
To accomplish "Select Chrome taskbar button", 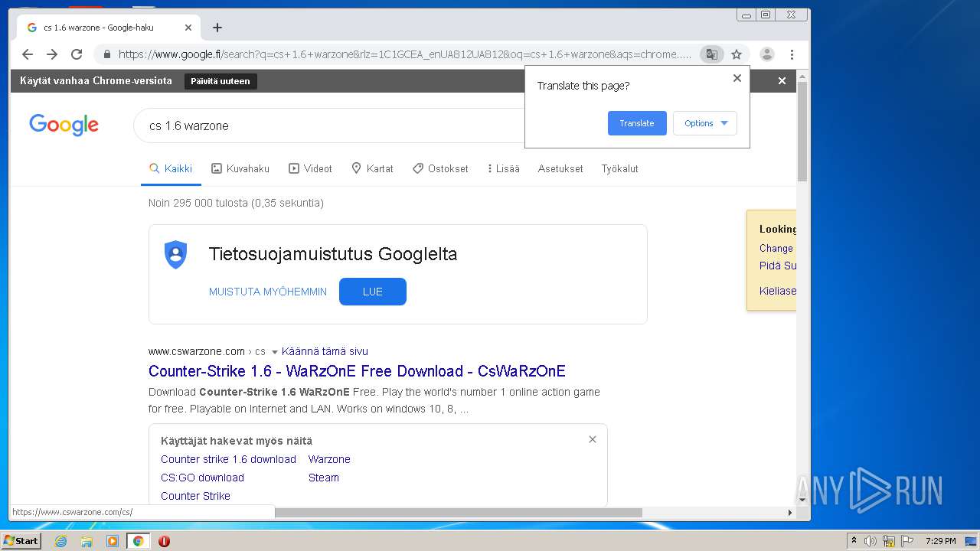I will pos(139,541).
